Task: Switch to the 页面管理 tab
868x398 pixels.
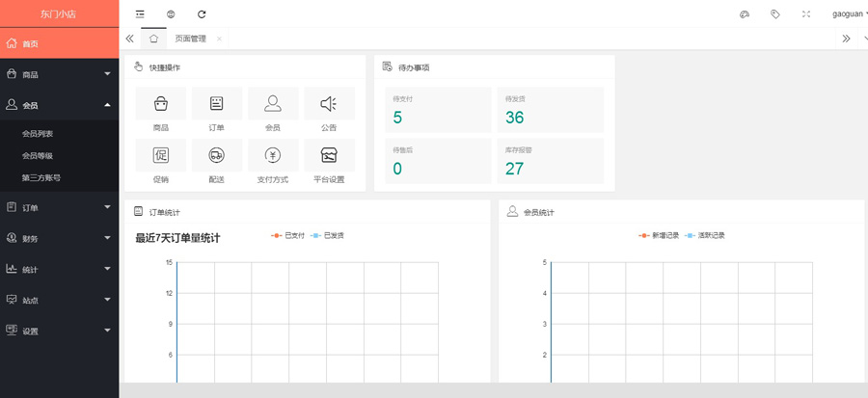Action: tap(190, 39)
